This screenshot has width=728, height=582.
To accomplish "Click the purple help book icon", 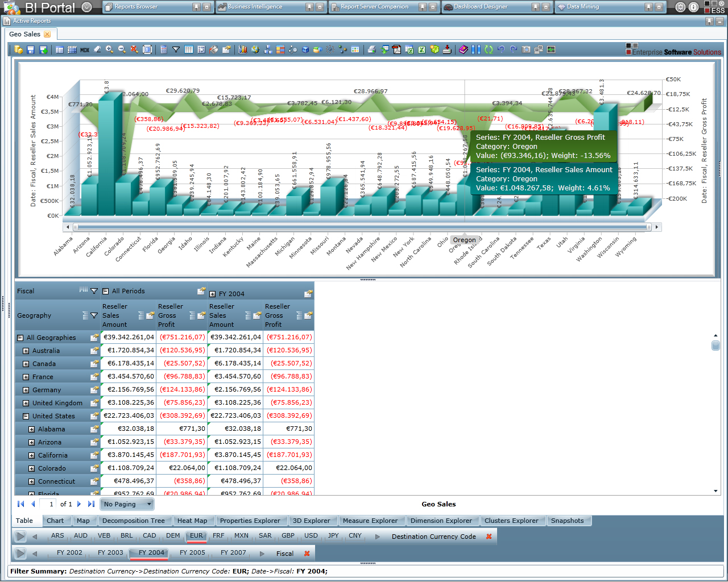I will (463, 49).
